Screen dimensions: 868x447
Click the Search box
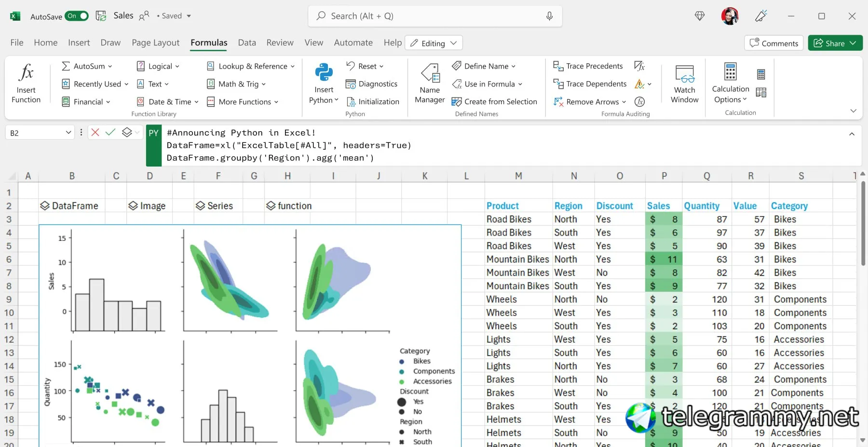click(x=435, y=16)
